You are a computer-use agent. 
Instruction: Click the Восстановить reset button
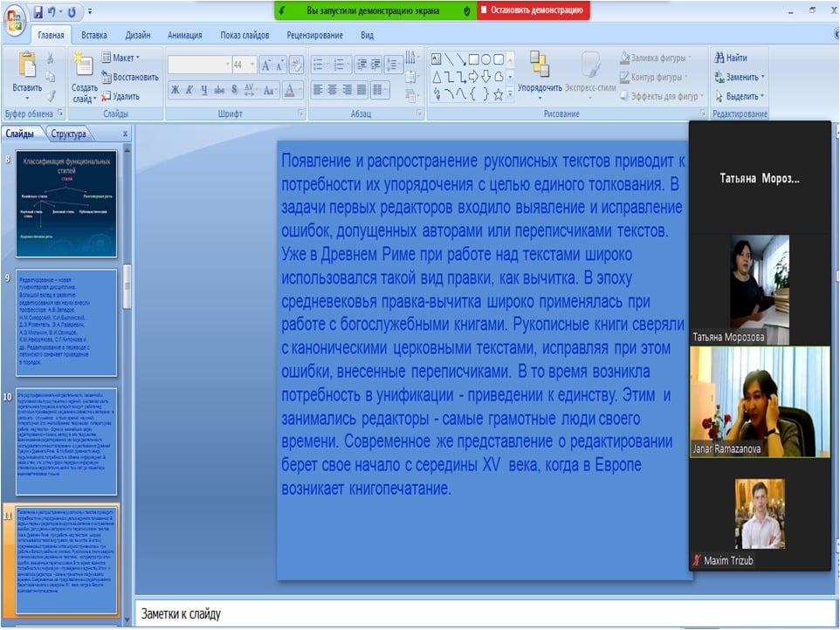click(130, 77)
